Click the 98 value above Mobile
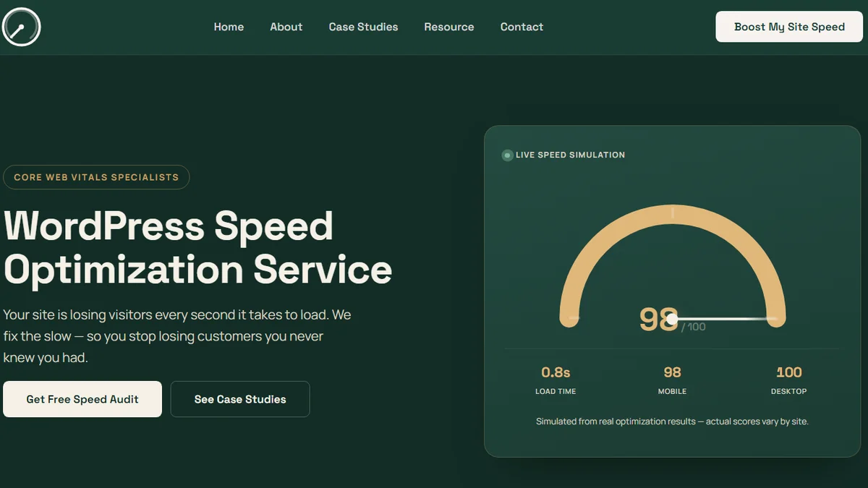 point(672,372)
